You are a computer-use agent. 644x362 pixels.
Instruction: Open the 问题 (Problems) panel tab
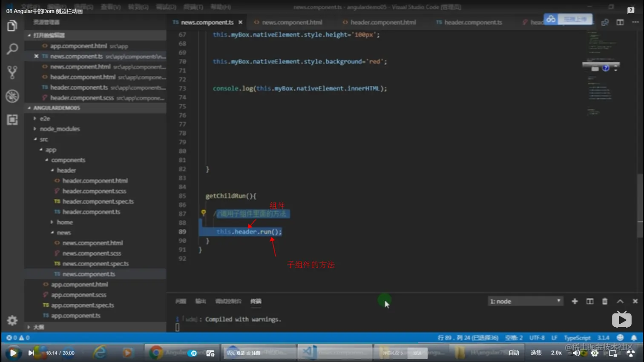pos(181,301)
